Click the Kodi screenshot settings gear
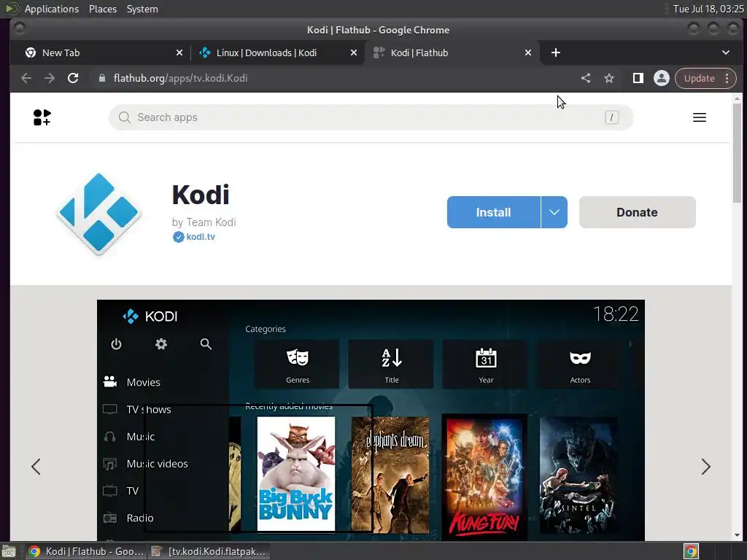The height and width of the screenshot is (560, 747). coord(161,344)
